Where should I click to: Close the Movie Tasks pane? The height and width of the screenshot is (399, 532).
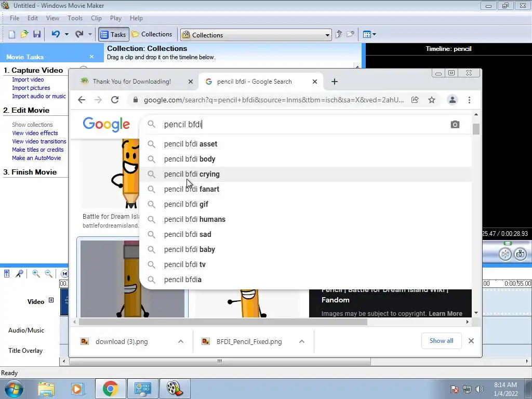coord(91,57)
